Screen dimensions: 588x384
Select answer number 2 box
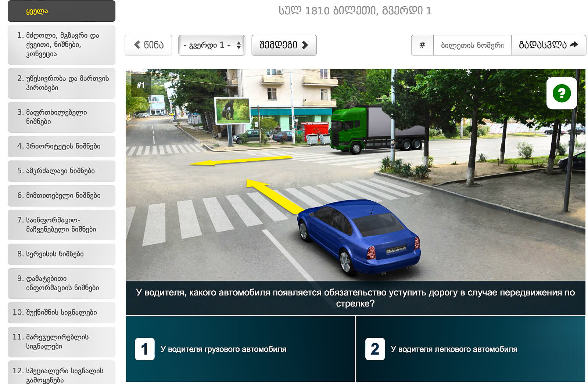[x=375, y=349]
